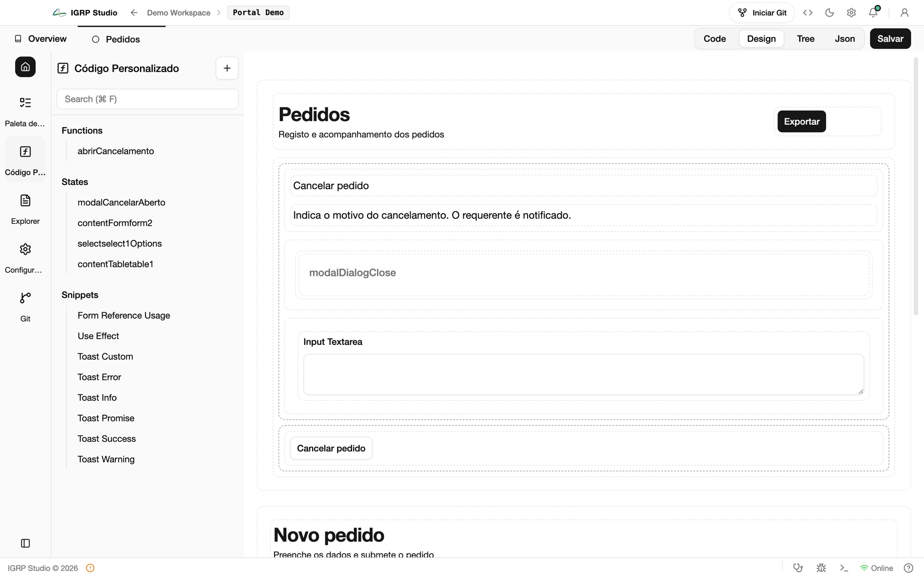Open the Demo Workspace breadcrumb link
The height and width of the screenshot is (578, 924).
point(178,12)
